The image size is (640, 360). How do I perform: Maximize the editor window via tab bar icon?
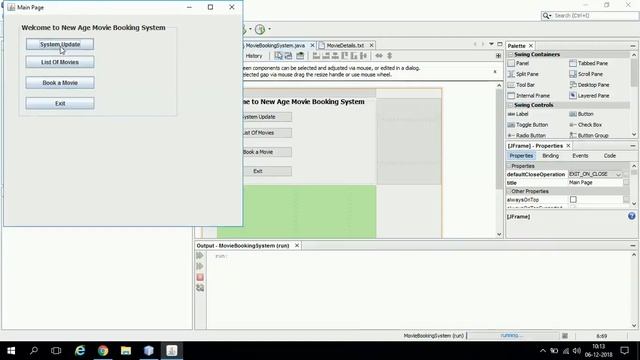coord(500,44)
